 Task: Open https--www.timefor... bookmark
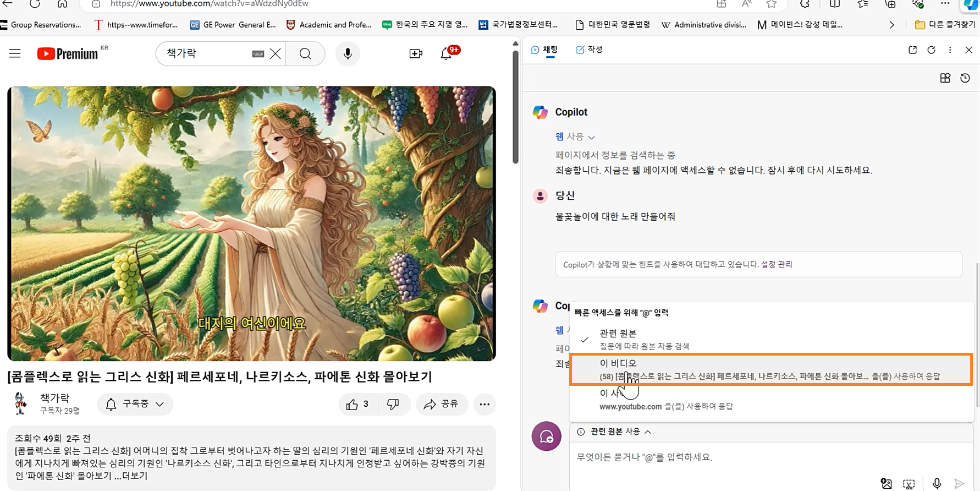tap(136, 25)
